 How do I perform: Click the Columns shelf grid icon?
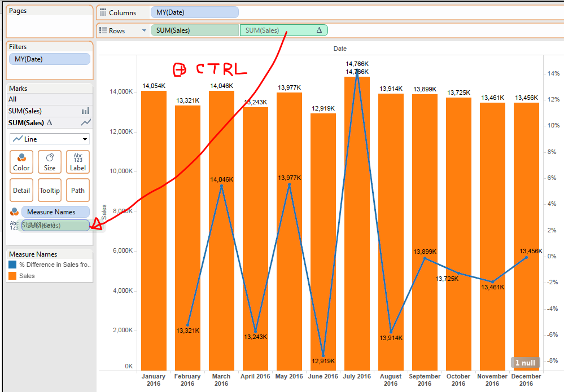[103, 12]
